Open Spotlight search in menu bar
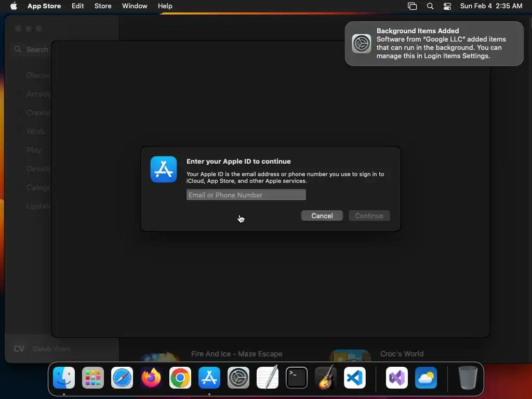532x399 pixels. [430, 6]
